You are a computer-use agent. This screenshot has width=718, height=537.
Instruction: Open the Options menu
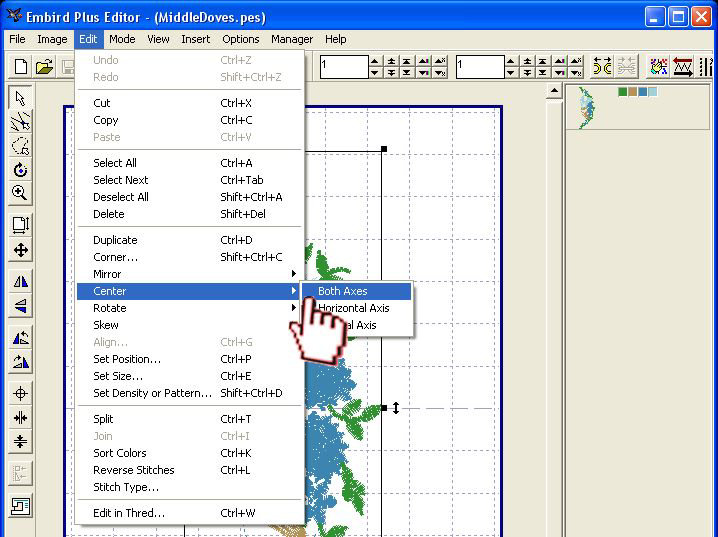point(241,39)
